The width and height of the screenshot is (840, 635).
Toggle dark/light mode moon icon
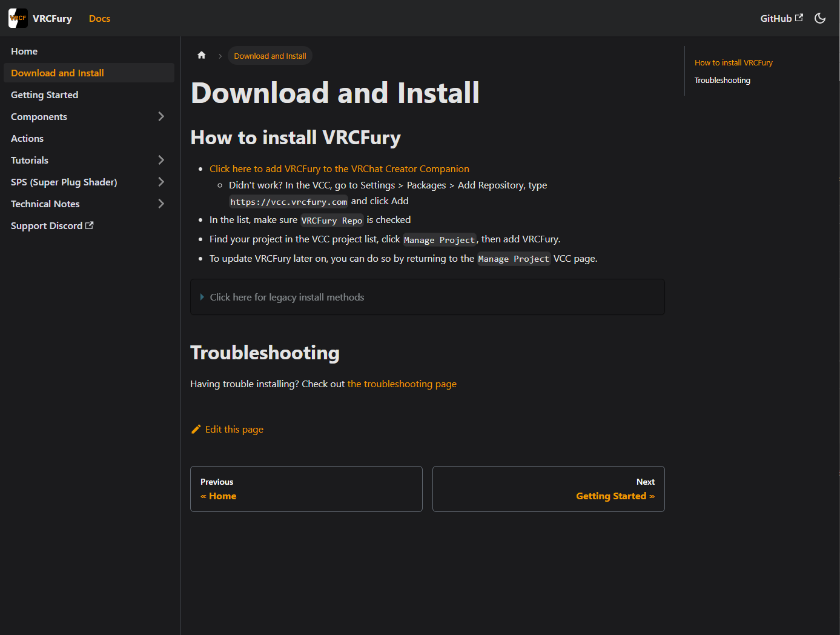tap(820, 18)
